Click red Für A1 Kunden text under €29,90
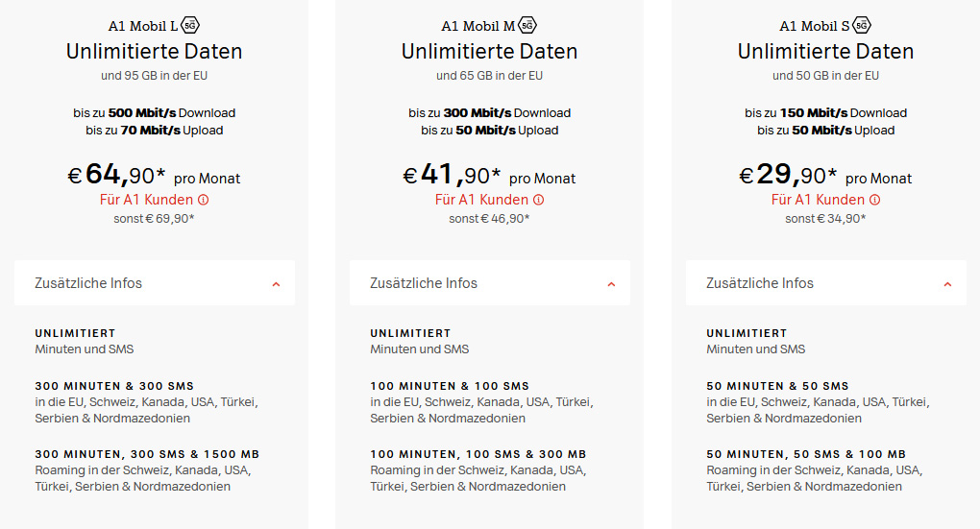 point(819,200)
